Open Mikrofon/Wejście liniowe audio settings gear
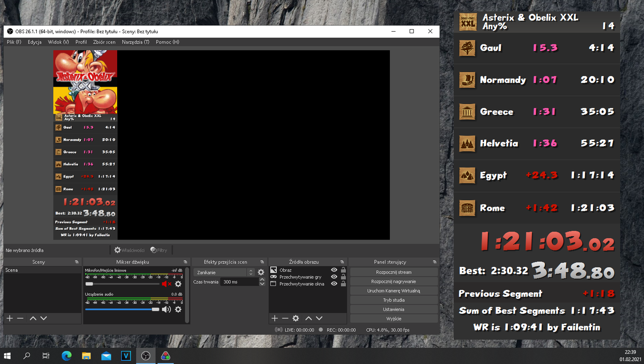644x364 pixels. point(178,284)
